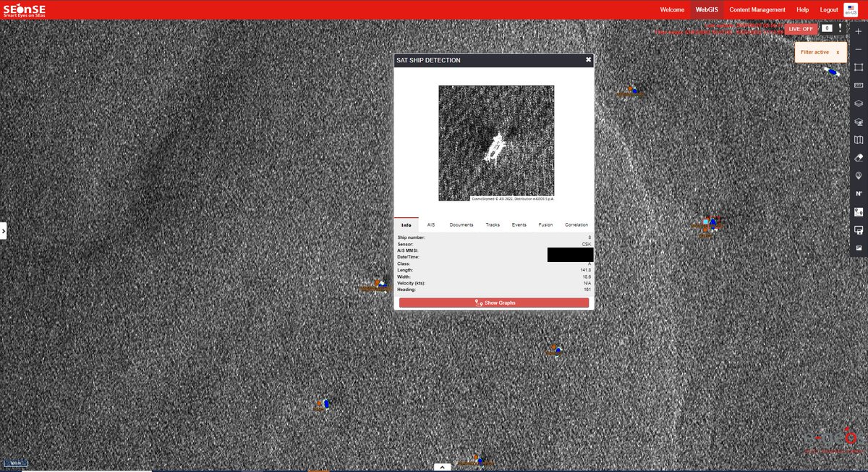Click the Sensor value CSK
The height and width of the screenshot is (472, 868).
point(587,244)
